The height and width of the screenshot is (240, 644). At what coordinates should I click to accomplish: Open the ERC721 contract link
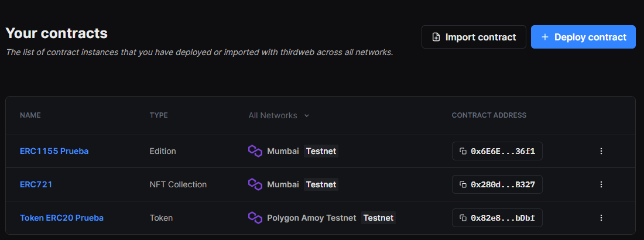coord(36,184)
